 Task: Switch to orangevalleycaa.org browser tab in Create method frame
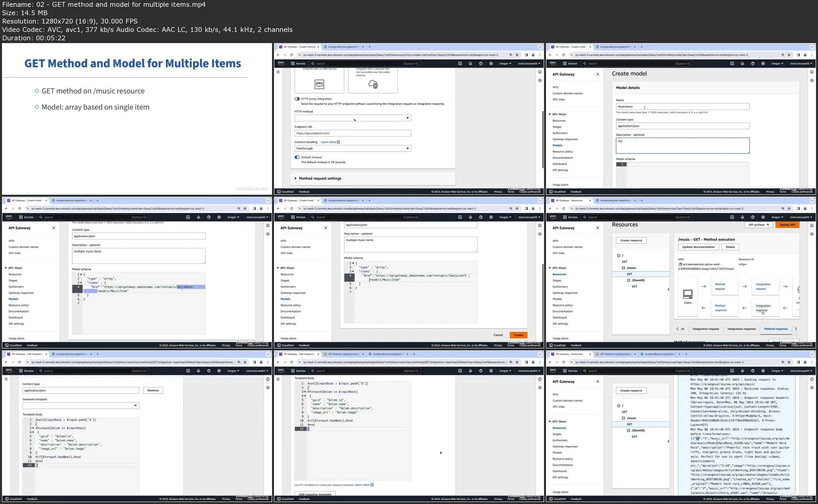(x=343, y=47)
